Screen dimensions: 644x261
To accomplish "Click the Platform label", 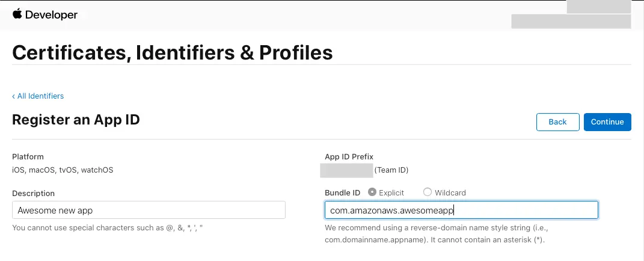I will (x=28, y=156).
